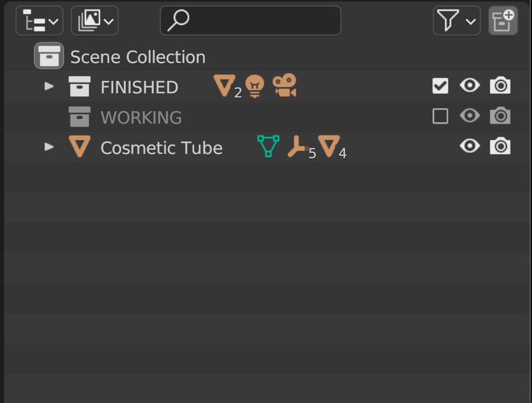Screen dimensions: 532x403
Task: Expand the FINISHED collection
Action: [x=49, y=86]
